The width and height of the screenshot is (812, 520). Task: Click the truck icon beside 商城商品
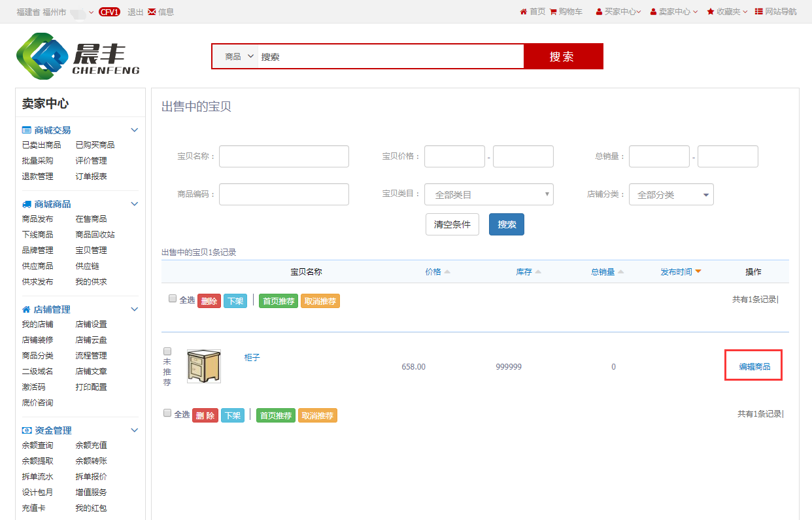[27, 204]
